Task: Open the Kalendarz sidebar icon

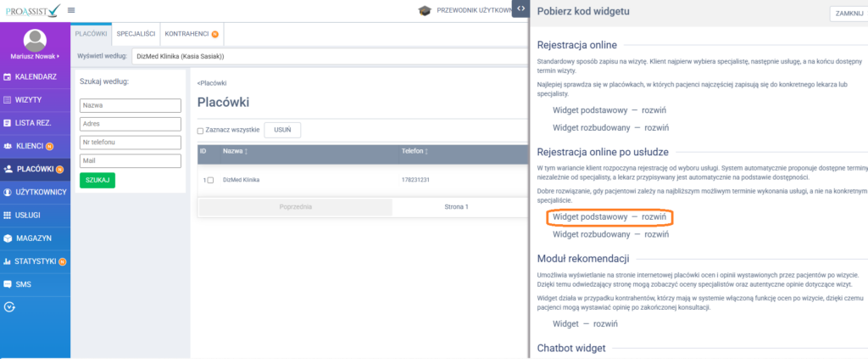Action: point(8,77)
